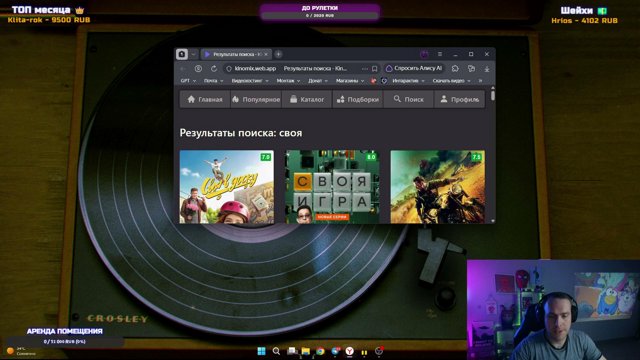Open the 'Каталог' site section
This screenshot has height=360, width=640.
click(307, 99)
